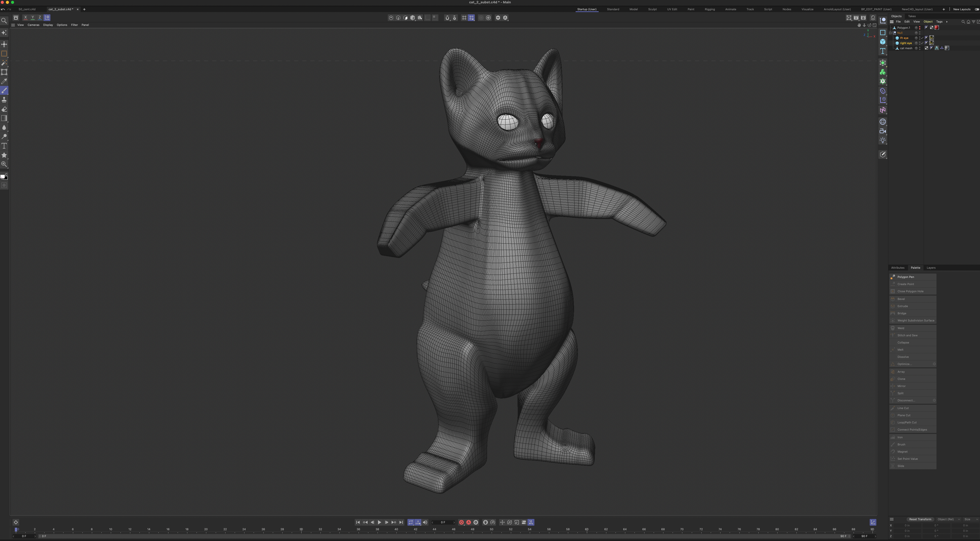
Task: Toggle timeline loop playback mode
Action: [410, 522]
